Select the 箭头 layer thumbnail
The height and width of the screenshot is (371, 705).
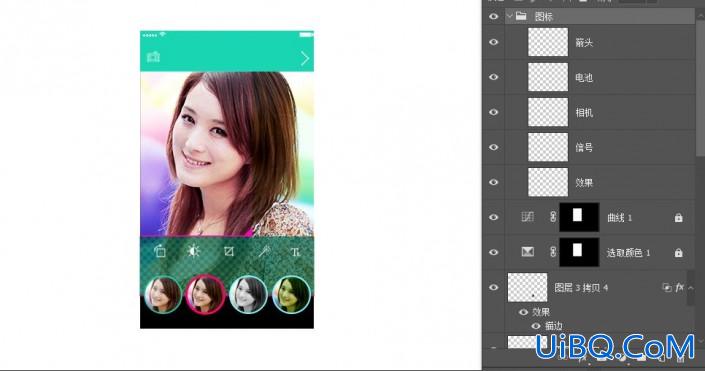coord(548,42)
